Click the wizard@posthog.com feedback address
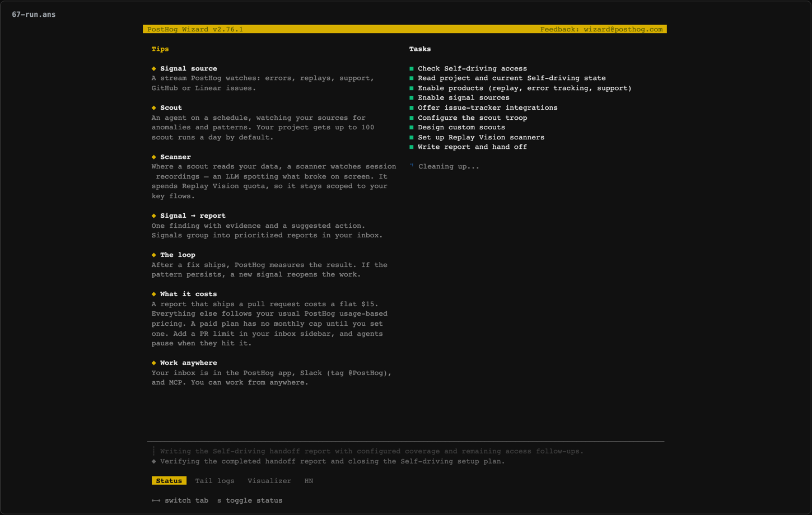The image size is (812, 515). coord(623,29)
